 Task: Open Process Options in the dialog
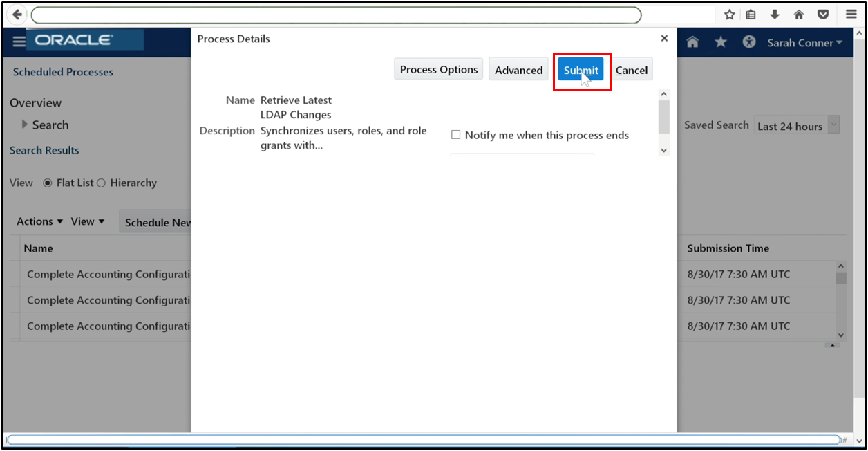pos(438,68)
